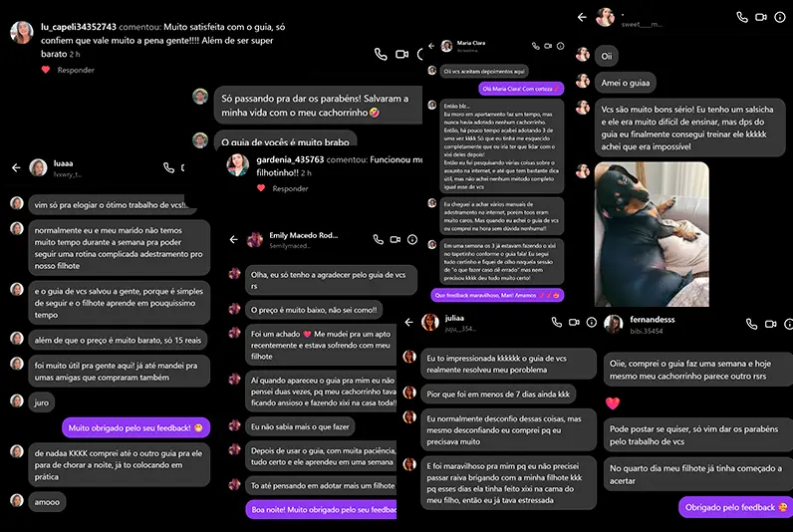Click the fernandesss username in header
This screenshot has width=793, height=532.
click(652, 319)
